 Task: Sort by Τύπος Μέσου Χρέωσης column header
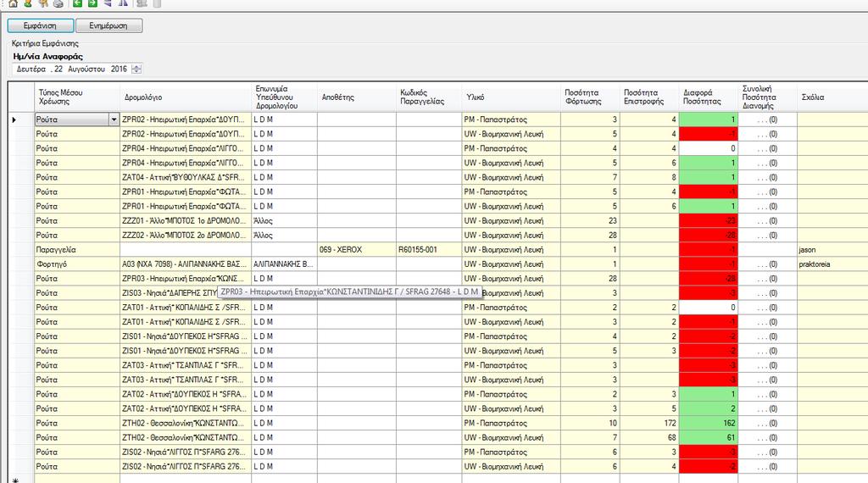coord(77,97)
